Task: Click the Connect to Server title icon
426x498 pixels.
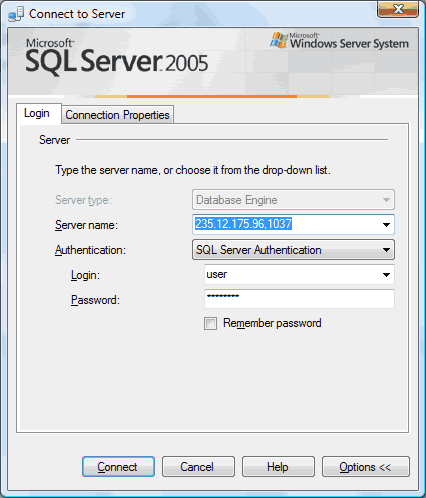Action: point(16,14)
